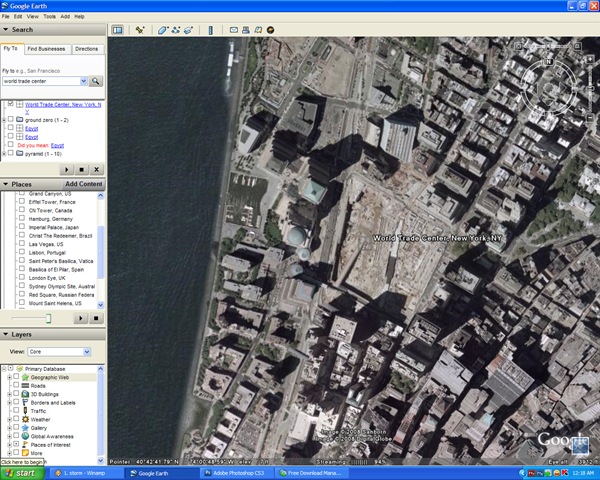Click the Layers list scrollbar up arrow

(x=101, y=369)
